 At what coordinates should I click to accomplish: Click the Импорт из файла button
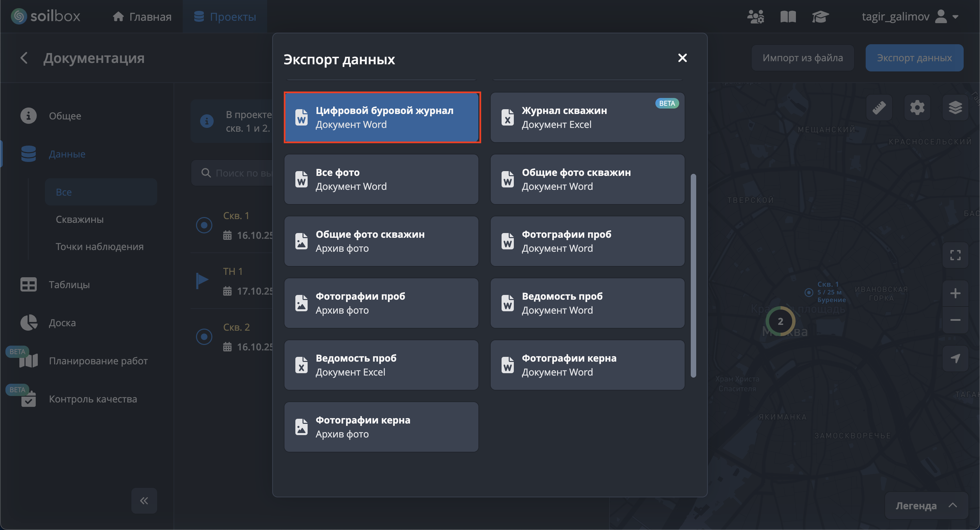[x=802, y=58]
